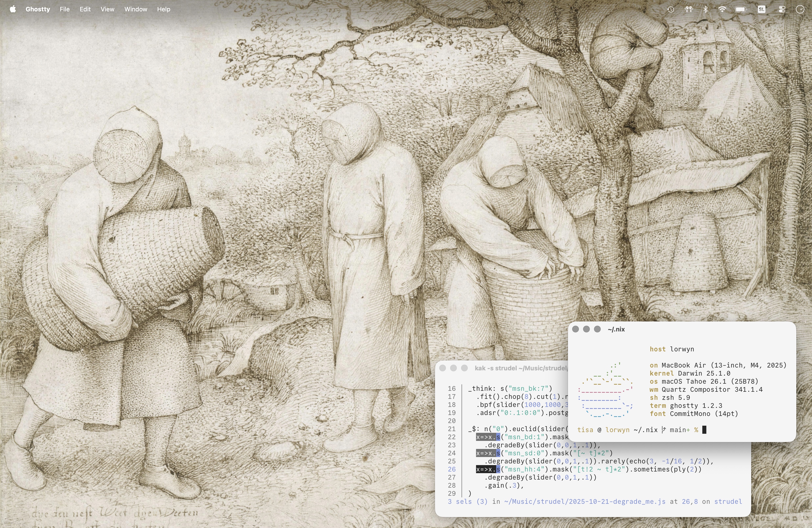812x528 pixels.
Task: Click the shell prompt cursor in ~/.nix
Action: [x=704, y=430]
